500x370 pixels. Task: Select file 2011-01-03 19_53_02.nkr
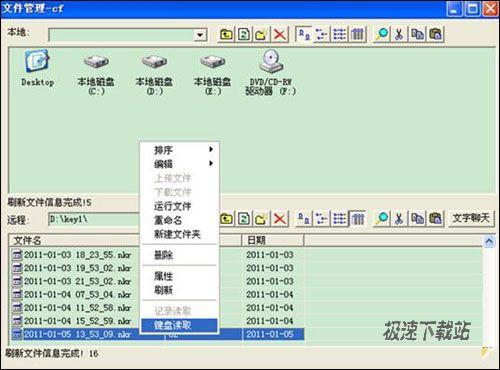click(x=71, y=268)
